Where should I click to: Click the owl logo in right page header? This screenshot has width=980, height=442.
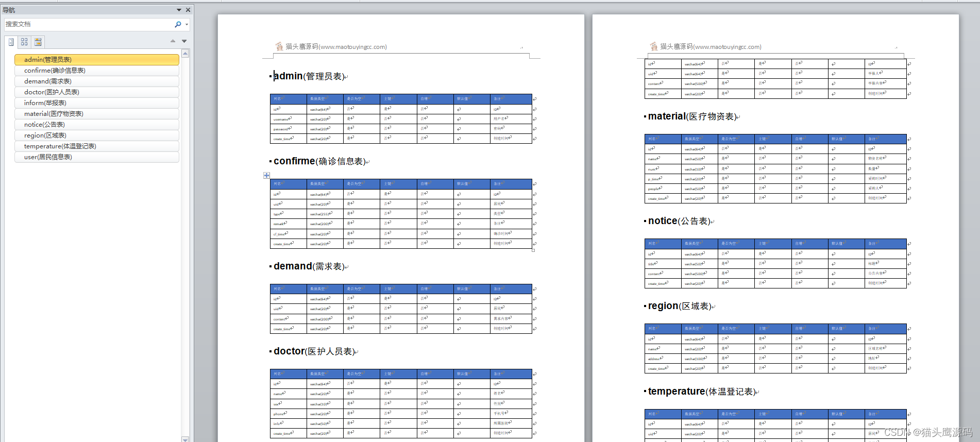654,46
